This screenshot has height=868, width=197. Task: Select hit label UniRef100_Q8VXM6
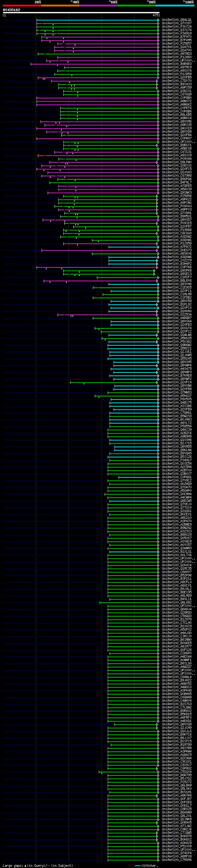pyautogui.click(x=176, y=122)
